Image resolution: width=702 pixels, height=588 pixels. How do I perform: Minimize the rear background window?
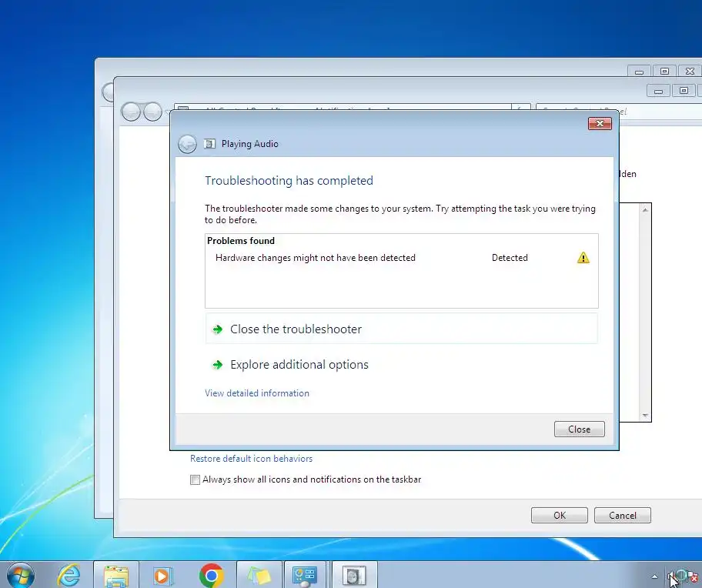[x=639, y=71]
